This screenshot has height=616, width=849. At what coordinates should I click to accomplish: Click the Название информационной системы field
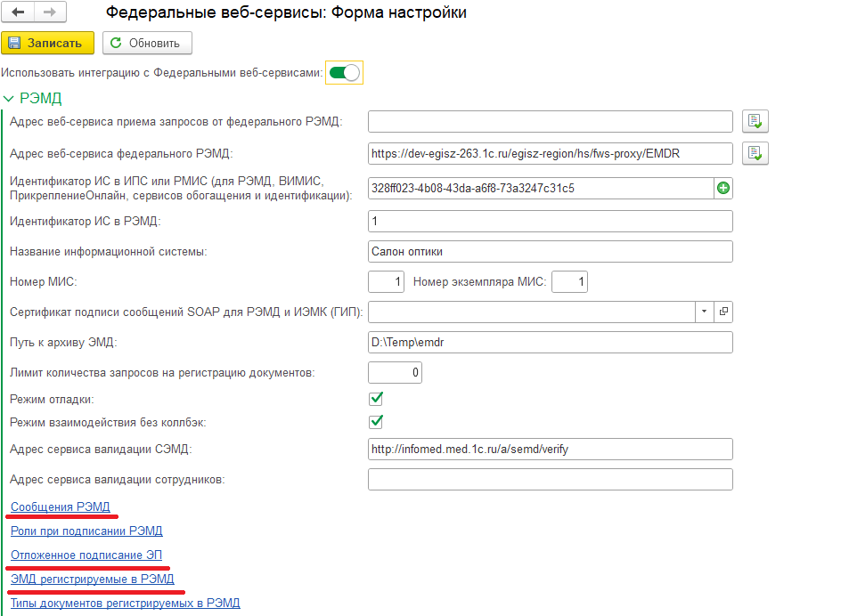(x=551, y=252)
